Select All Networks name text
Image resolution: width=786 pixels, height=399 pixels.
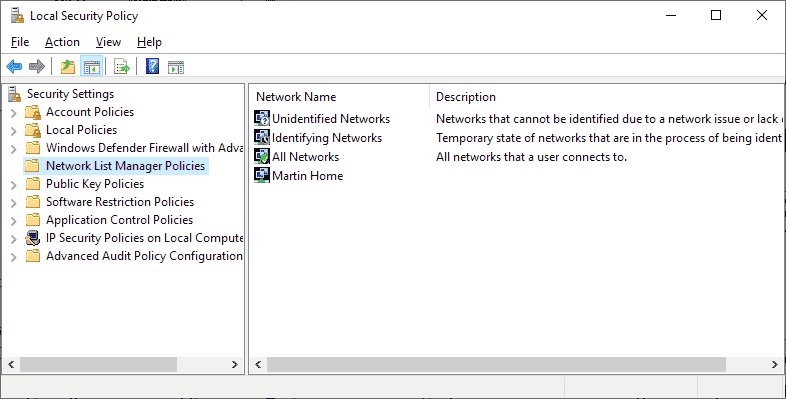305,157
